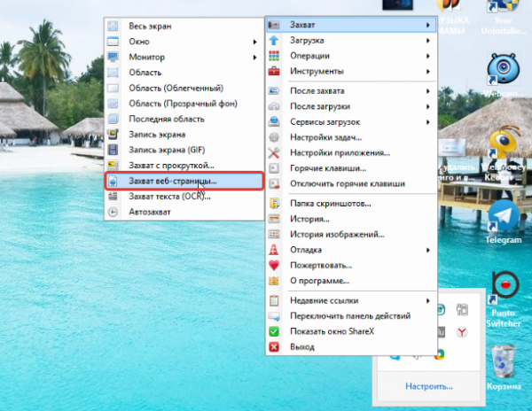Click the green checkmark icon beside Показать окно ShareX
Viewport: 532px width, 411px height.
[x=274, y=331]
